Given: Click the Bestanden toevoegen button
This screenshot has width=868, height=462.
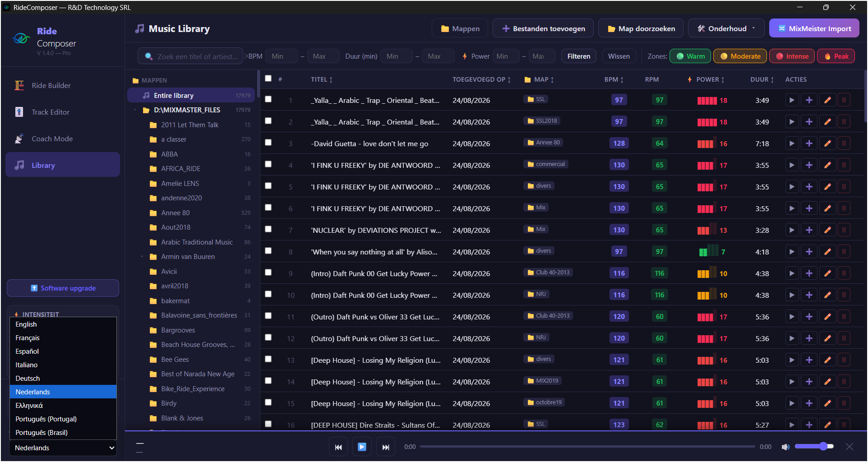Looking at the screenshot, I should pos(543,28).
